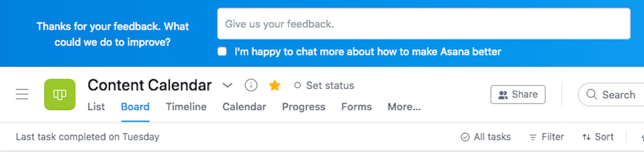This screenshot has height=152, width=644.
Task: Open the hamburger sidebar menu
Action: [x=22, y=94]
